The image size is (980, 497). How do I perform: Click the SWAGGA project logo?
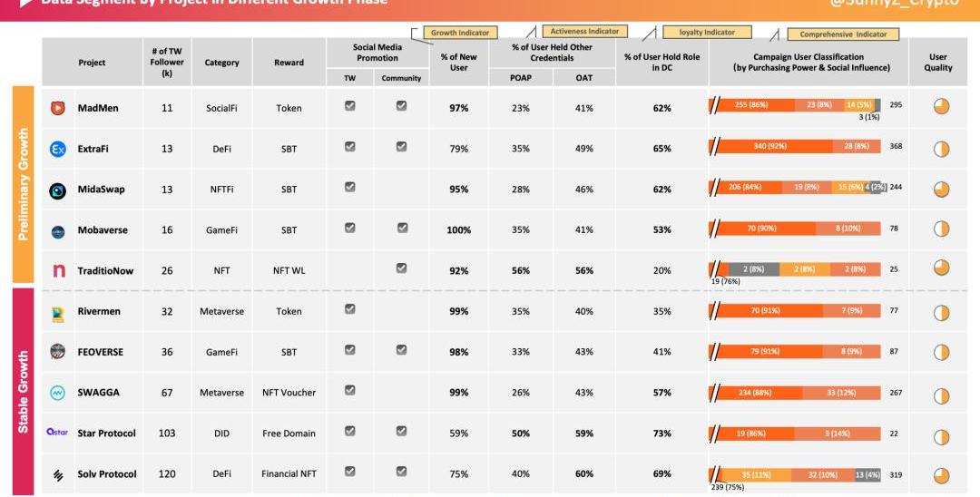57,393
